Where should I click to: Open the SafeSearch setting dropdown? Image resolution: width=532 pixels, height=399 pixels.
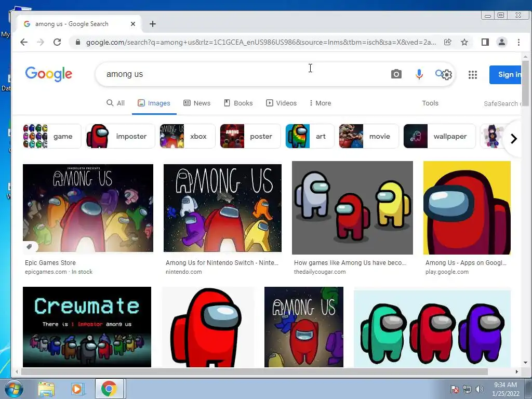pos(502,103)
